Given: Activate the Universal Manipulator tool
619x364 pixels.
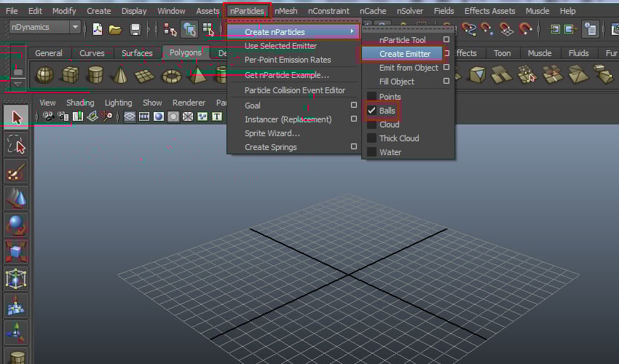Looking at the screenshot, I should click(x=16, y=278).
